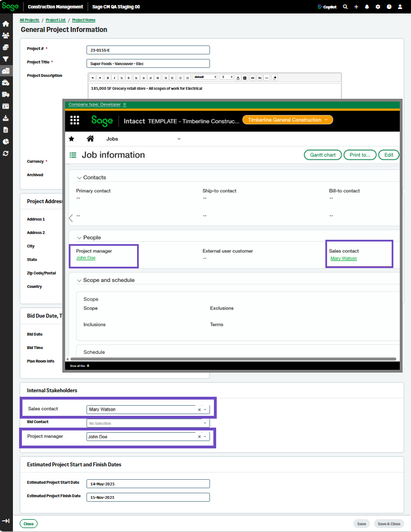Viewport: 411px width, 532px height.
Task: Collapse the Scope and schedule section
Action: click(79, 281)
